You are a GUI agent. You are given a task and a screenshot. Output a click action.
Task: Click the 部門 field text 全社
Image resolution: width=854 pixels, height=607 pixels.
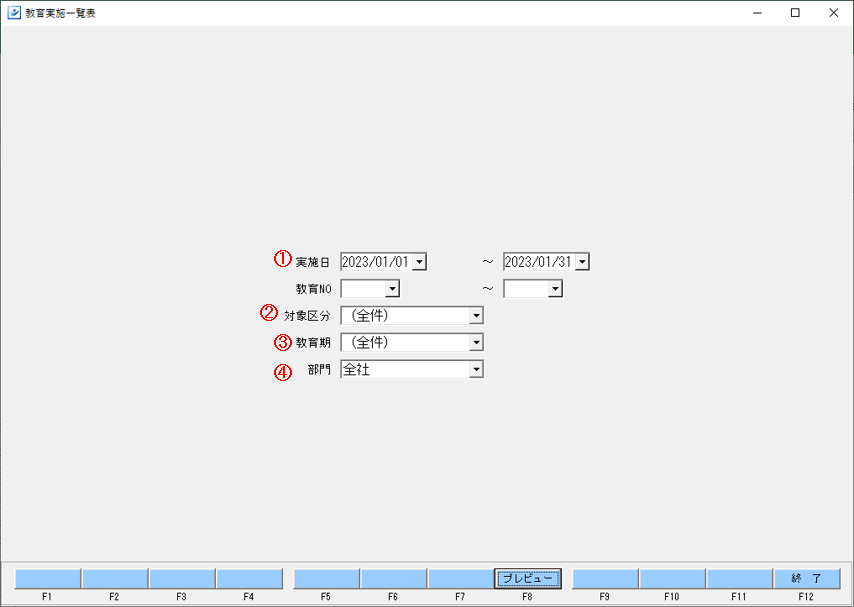357,369
